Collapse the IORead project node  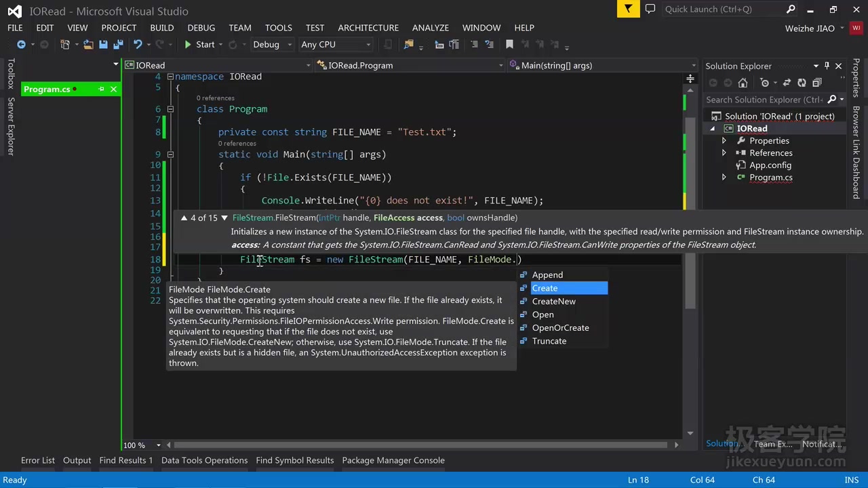tap(713, 129)
